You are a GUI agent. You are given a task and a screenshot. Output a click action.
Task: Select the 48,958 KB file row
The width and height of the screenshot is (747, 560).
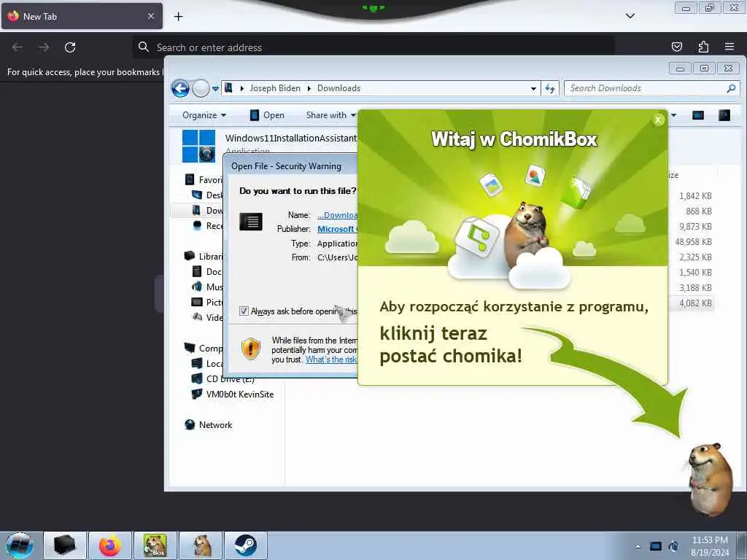pos(694,242)
